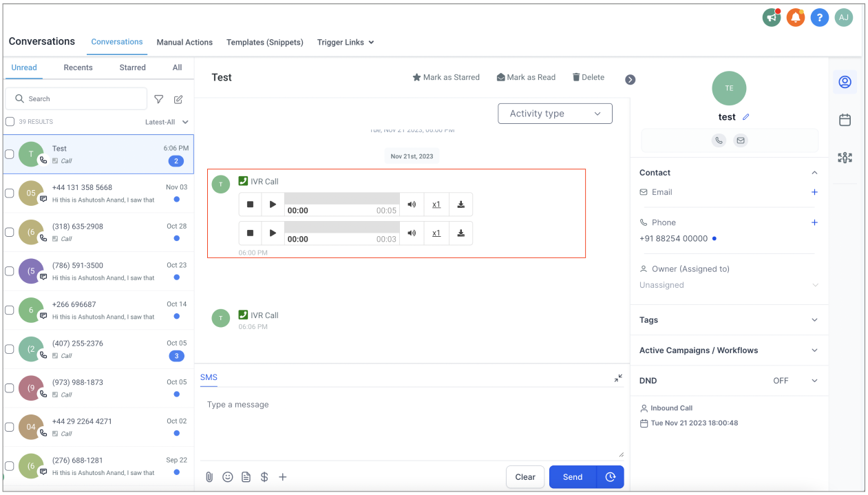Click the compose new message icon
This screenshot has width=868, height=495.
[178, 99]
